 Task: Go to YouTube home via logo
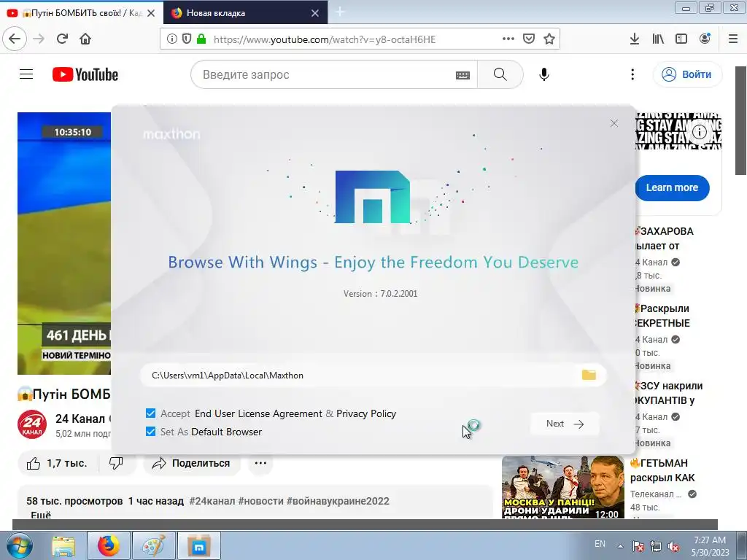(85, 74)
